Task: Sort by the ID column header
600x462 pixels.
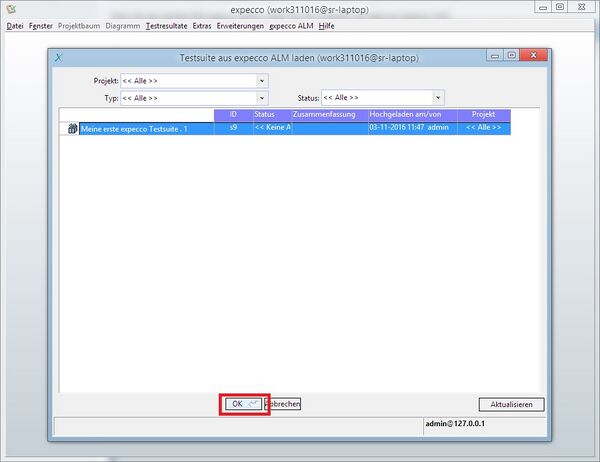Action: point(232,115)
